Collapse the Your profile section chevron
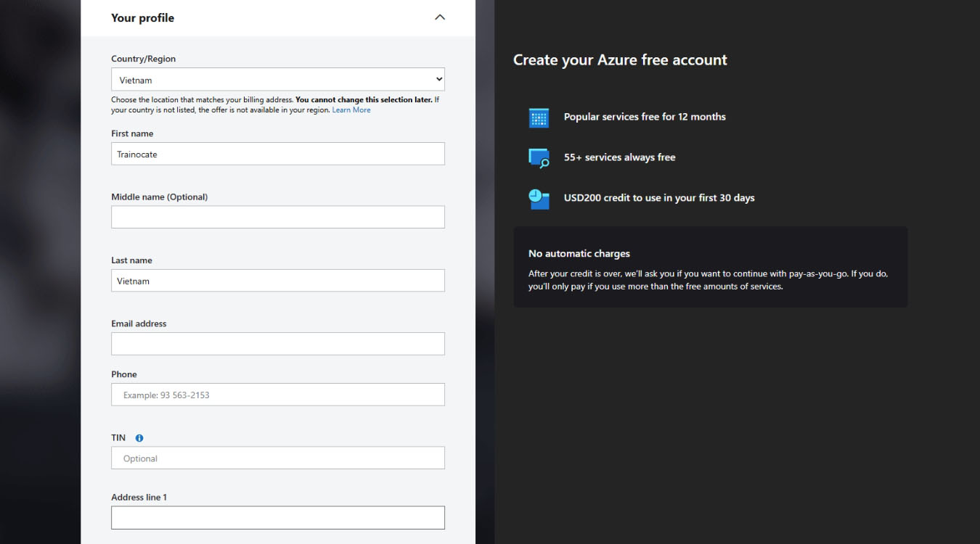The height and width of the screenshot is (544, 980). (x=439, y=17)
